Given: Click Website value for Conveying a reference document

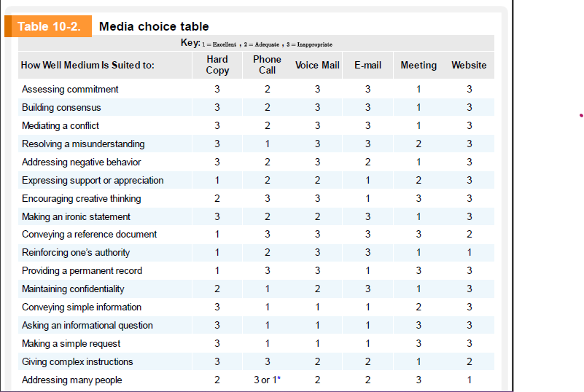Looking at the screenshot, I should click(470, 235).
